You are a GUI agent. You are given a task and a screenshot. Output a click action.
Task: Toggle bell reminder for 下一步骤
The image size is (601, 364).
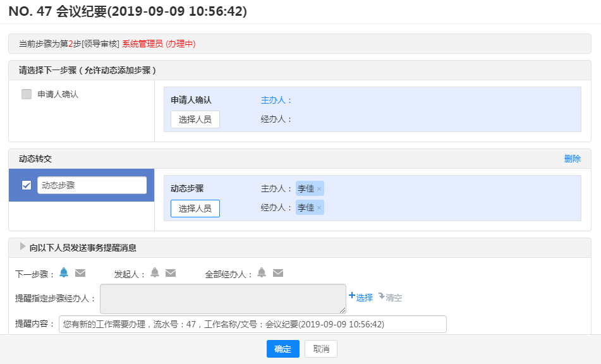(x=63, y=273)
